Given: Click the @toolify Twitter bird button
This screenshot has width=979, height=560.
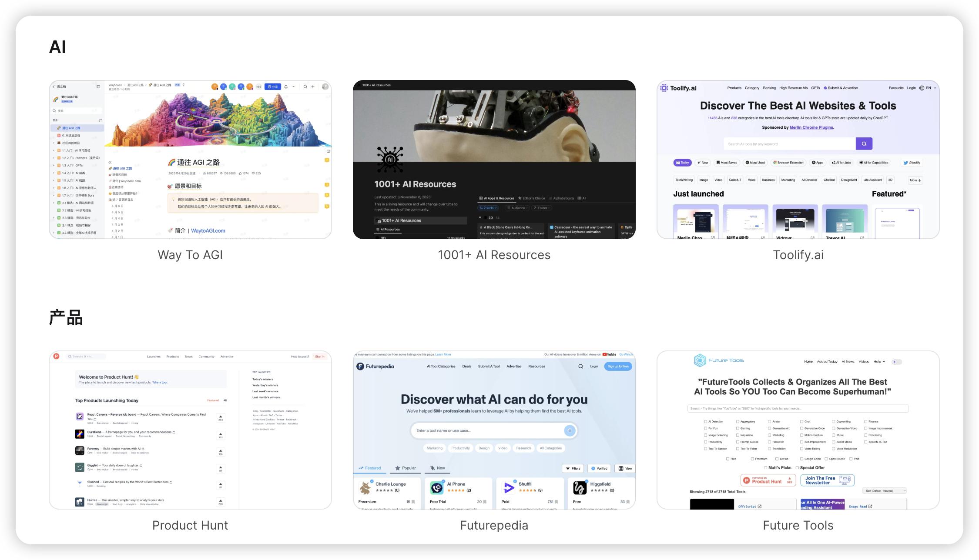Looking at the screenshot, I should [912, 163].
